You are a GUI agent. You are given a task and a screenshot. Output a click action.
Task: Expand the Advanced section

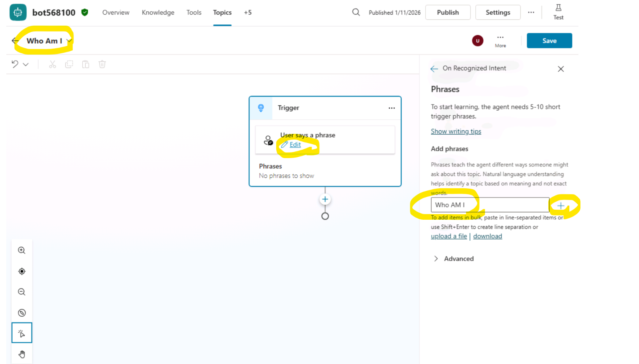[436, 259]
